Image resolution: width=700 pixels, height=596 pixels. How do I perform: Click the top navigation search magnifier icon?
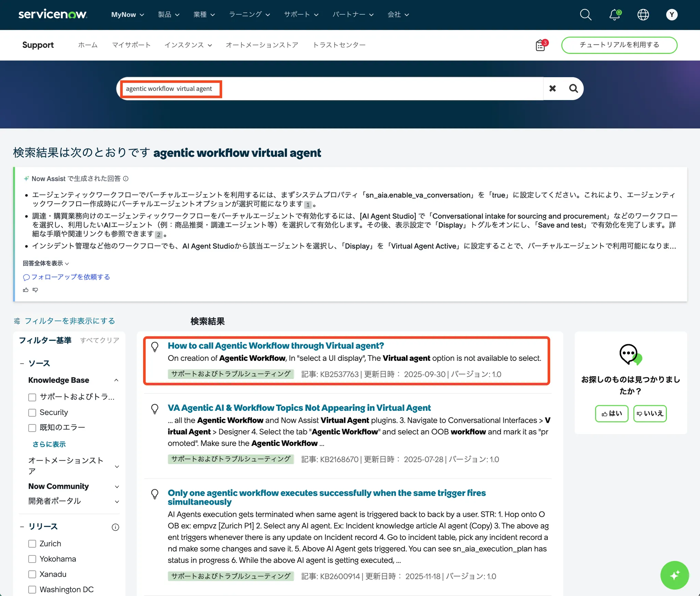coord(585,15)
